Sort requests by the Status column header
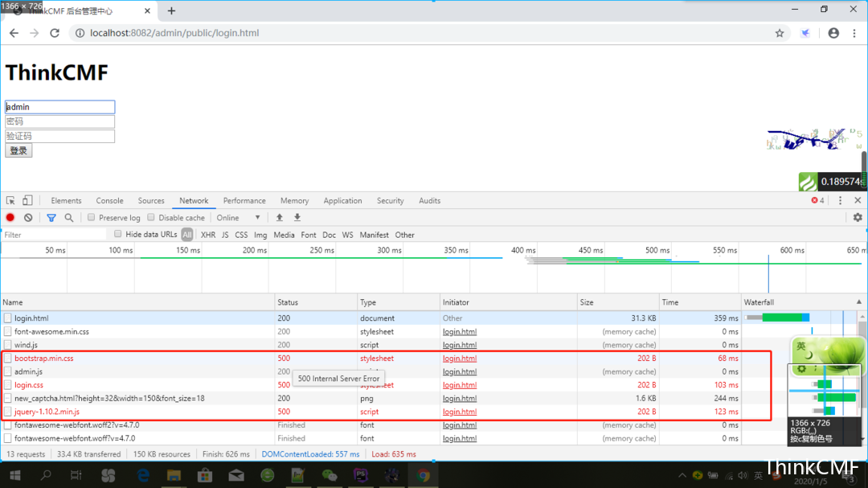Screen dimensions: 868x488 click(x=316, y=302)
